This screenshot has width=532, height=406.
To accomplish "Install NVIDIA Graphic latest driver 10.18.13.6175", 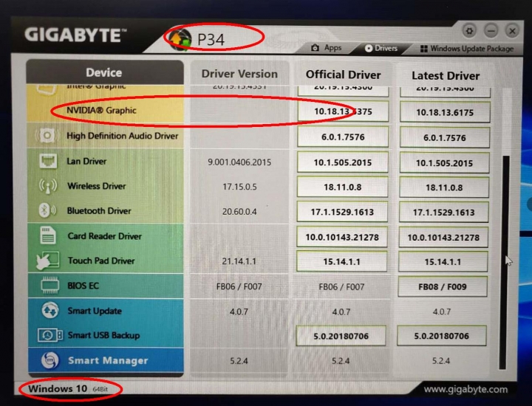I will pos(445,112).
